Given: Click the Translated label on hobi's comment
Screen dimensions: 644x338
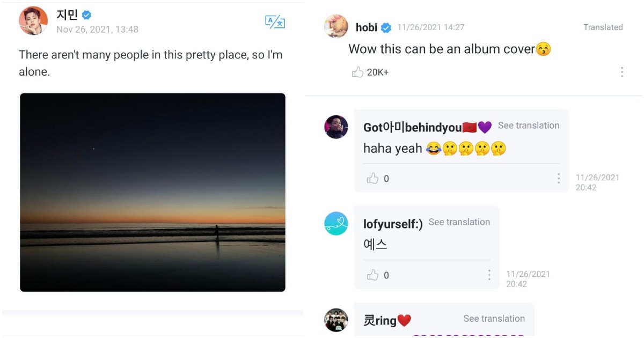Looking at the screenshot, I should pyautogui.click(x=603, y=27).
